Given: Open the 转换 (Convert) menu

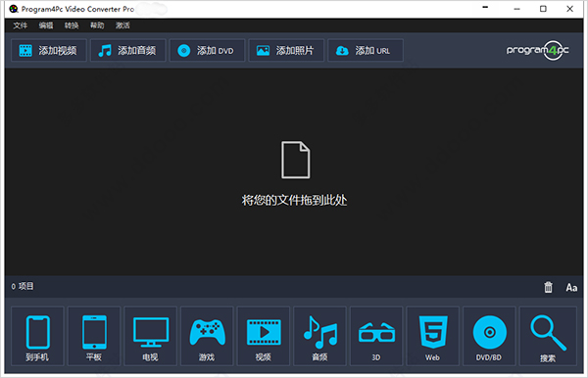Looking at the screenshot, I should point(72,25).
